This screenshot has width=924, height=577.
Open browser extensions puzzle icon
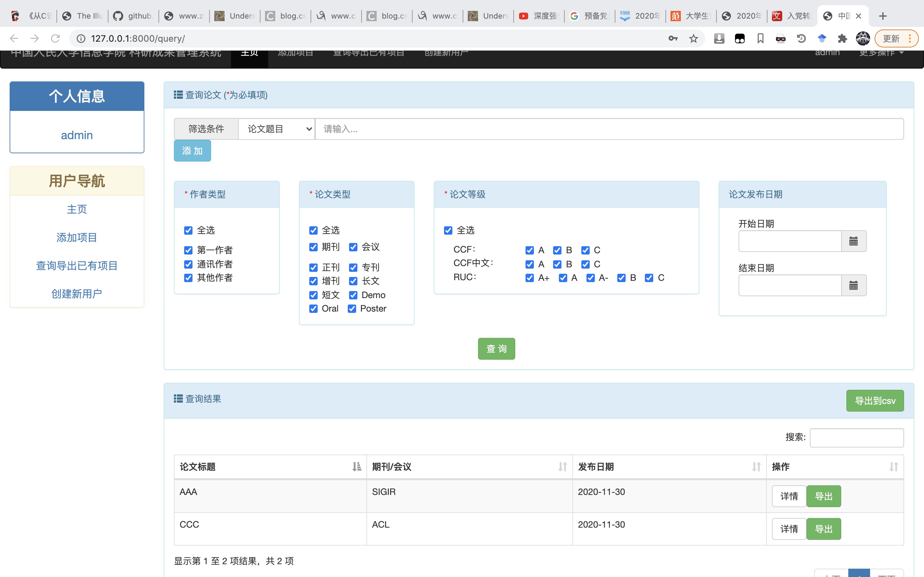842,38
